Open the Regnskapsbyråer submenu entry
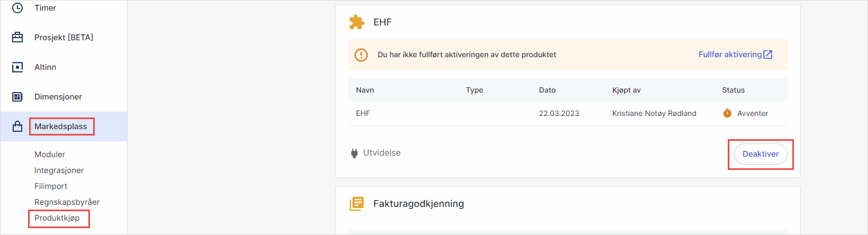The image size is (868, 235). point(67,202)
